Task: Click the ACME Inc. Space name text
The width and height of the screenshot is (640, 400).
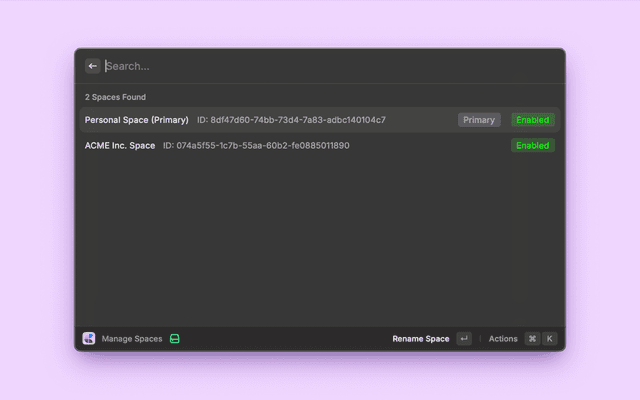Action: 120,145
